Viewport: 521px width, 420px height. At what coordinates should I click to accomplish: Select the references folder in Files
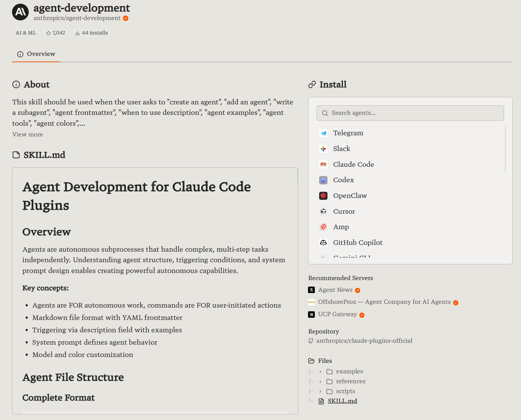(351, 381)
